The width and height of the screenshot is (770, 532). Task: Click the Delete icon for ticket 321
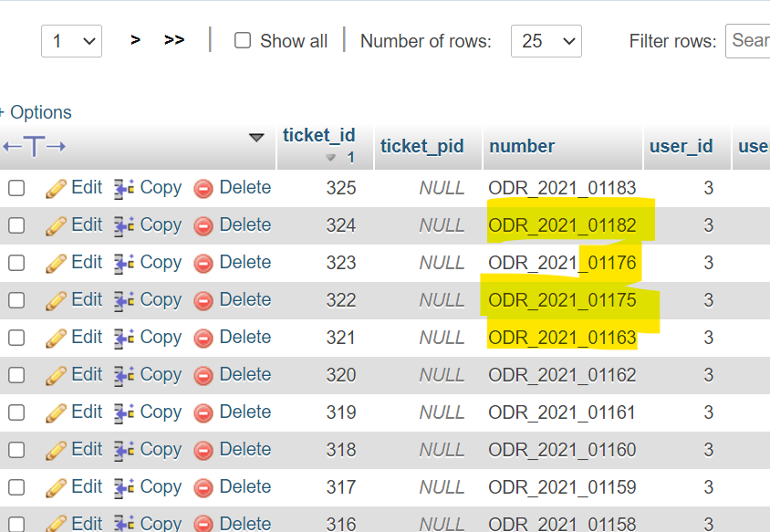(203, 338)
